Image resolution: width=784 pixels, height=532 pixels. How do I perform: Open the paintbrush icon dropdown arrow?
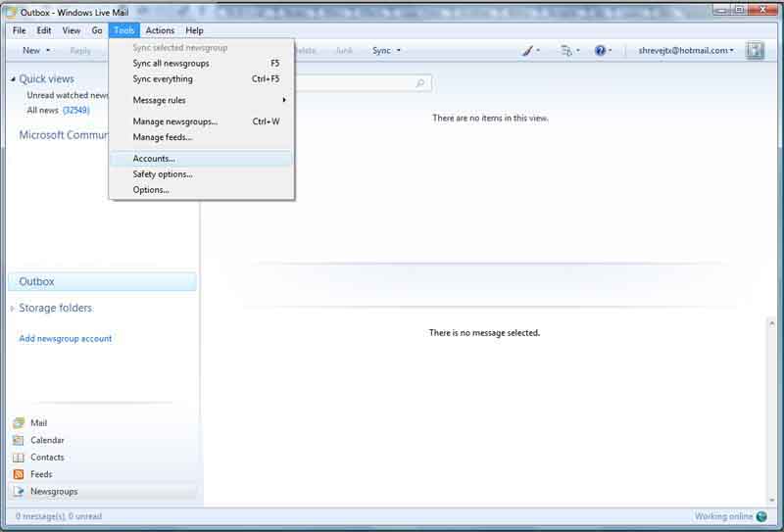[x=538, y=51]
